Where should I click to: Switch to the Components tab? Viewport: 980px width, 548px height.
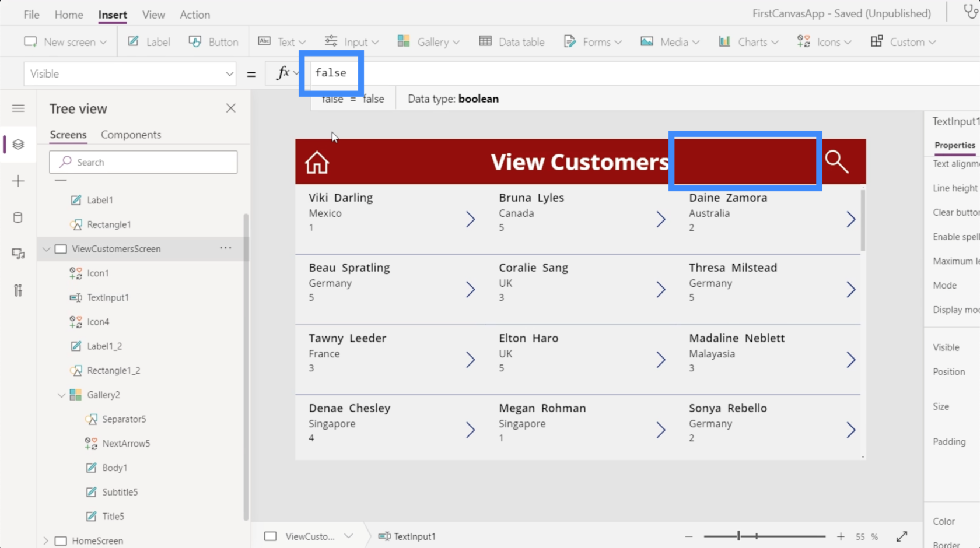click(131, 135)
